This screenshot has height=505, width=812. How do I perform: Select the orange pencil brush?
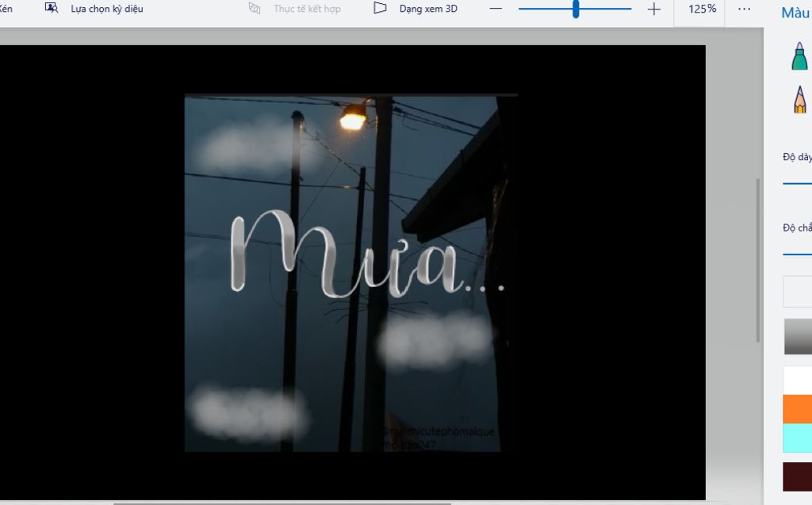[800, 99]
